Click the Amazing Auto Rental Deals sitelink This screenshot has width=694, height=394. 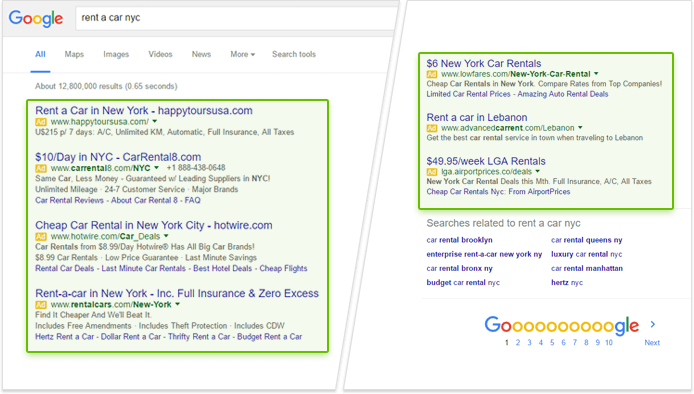(563, 94)
